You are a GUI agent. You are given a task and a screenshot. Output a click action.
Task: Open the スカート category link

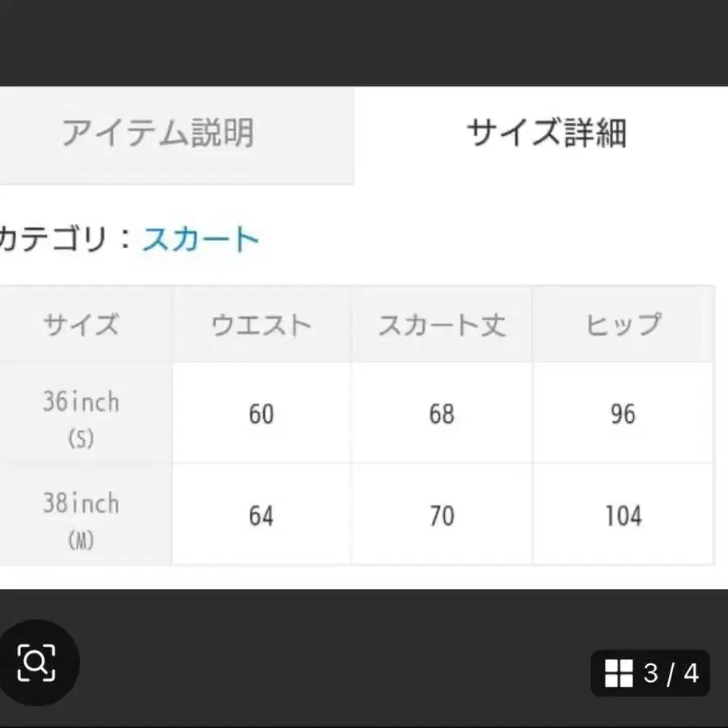[201, 239]
